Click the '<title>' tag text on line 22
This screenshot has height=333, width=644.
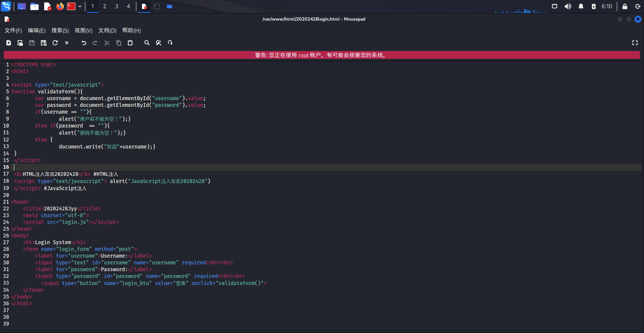pyautogui.click(x=33, y=208)
